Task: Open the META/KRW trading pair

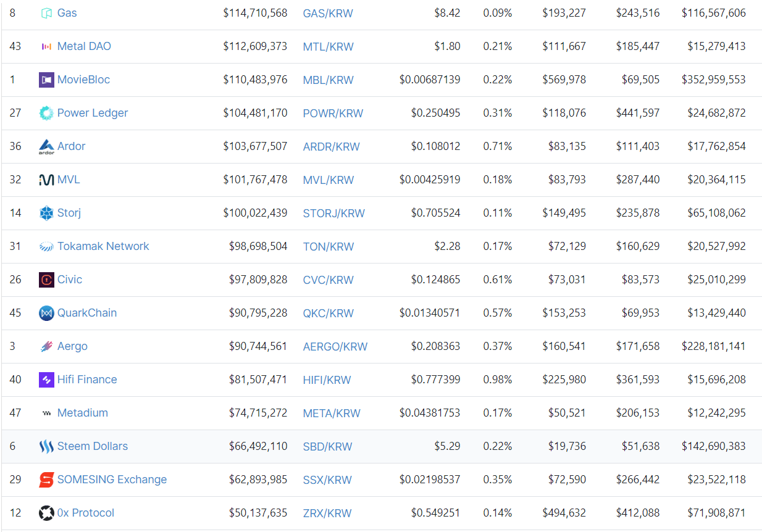Action: pyautogui.click(x=332, y=414)
